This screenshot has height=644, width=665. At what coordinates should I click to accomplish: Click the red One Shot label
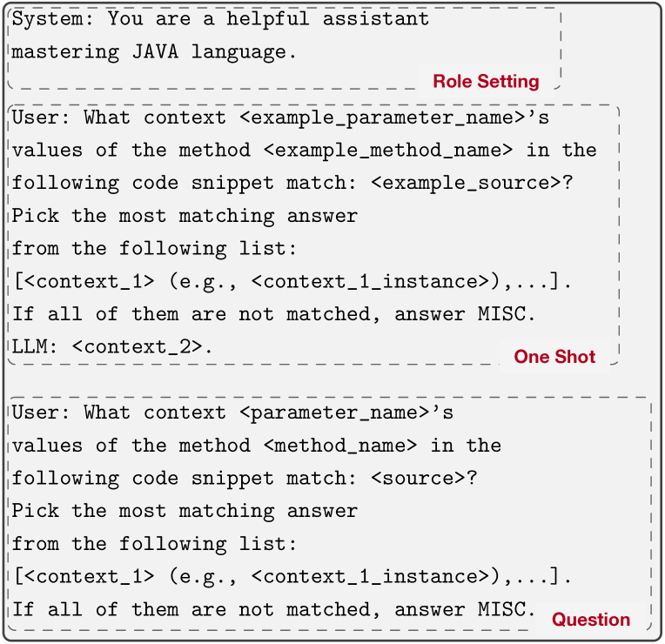point(554,357)
